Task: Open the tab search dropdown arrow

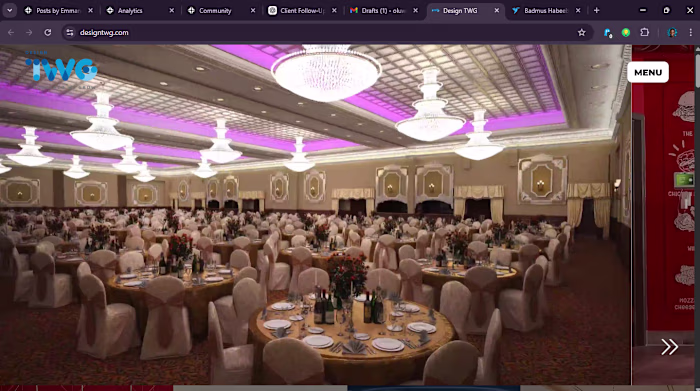Action: tap(9, 10)
